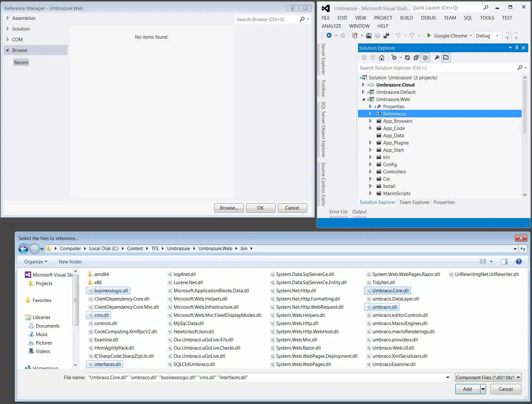Click the Pending Changes Filter clock icon
The image size is (532, 404).
tap(394, 58)
